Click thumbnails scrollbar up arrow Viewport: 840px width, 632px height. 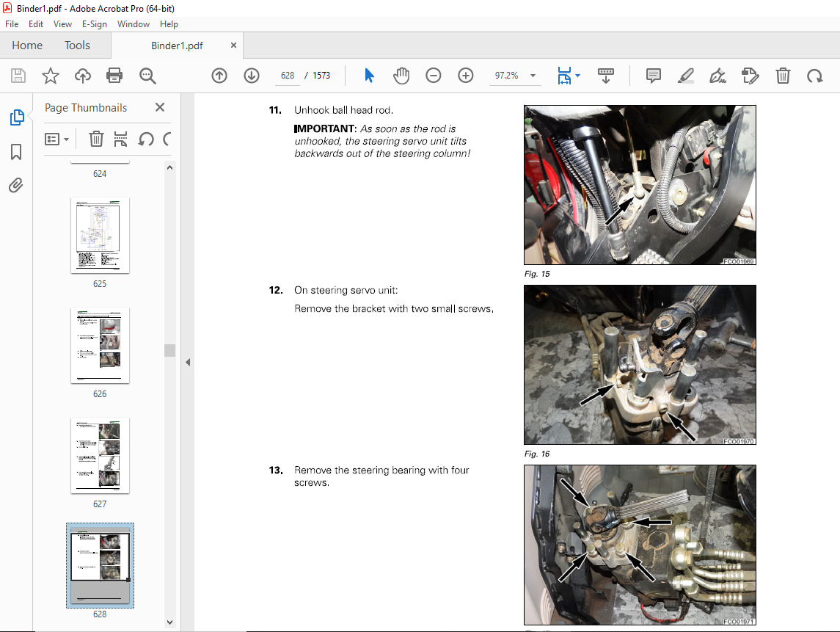[x=169, y=167]
